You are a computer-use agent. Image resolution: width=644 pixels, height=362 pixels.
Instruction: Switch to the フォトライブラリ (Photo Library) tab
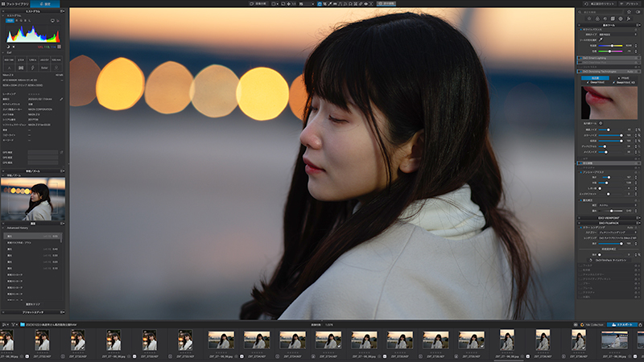(15, 4)
